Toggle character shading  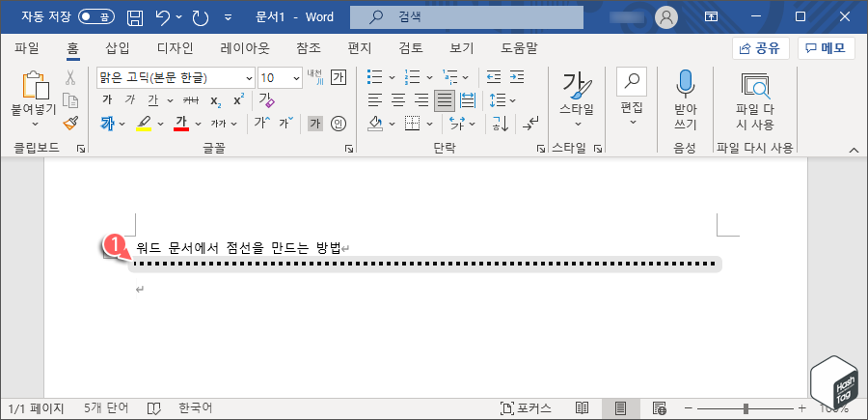(x=315, y=124)
